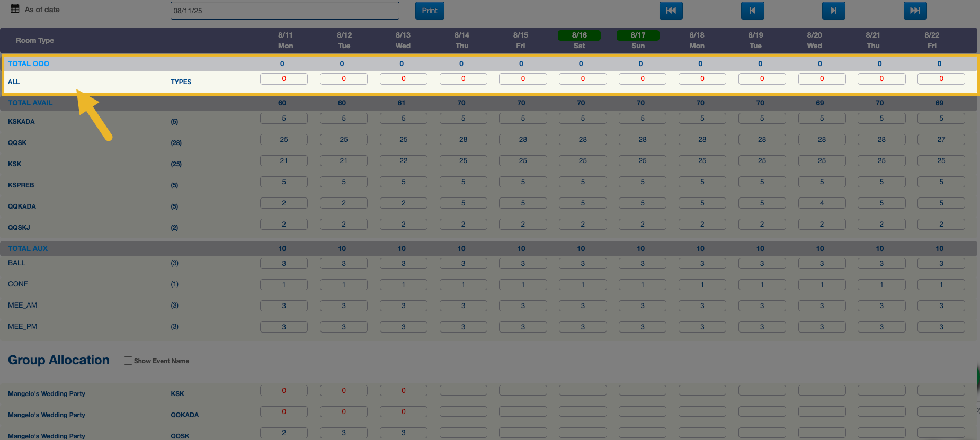Screen dimensions: 980x440
Task: Open Mangelo's Wedding Party KSK group row
Action: pyautogui.click(x=47, y=394)
